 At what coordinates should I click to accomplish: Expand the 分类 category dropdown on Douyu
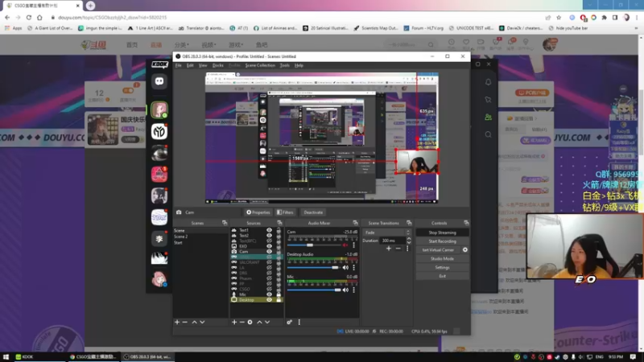pos(182,45)
